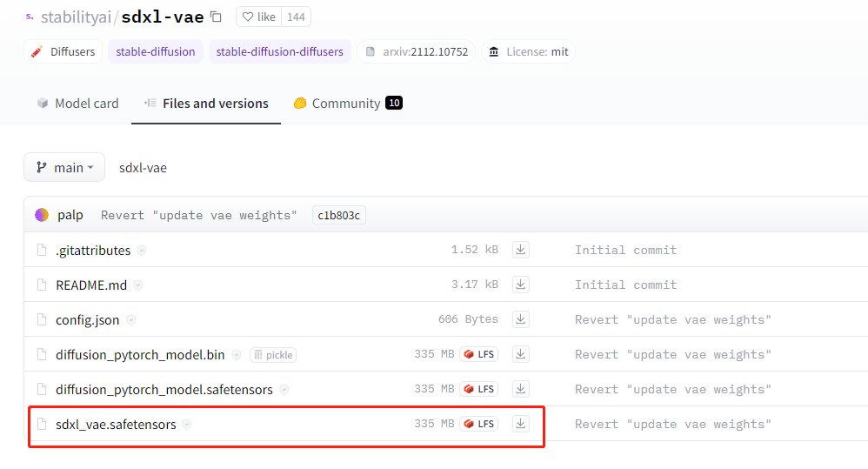Download diffusion_pytorch_model.safetensors via download icon
This screenshot has height=469, width=868.
pos(520,389)
